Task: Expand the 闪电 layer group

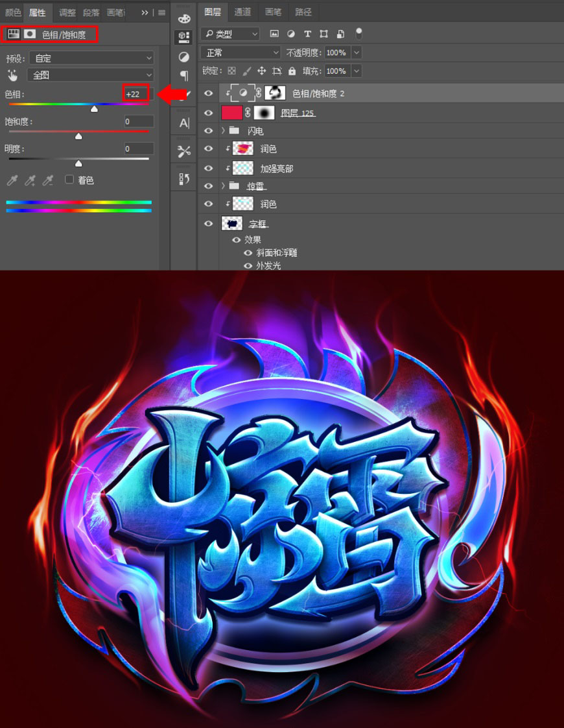Action: [223, 131]
